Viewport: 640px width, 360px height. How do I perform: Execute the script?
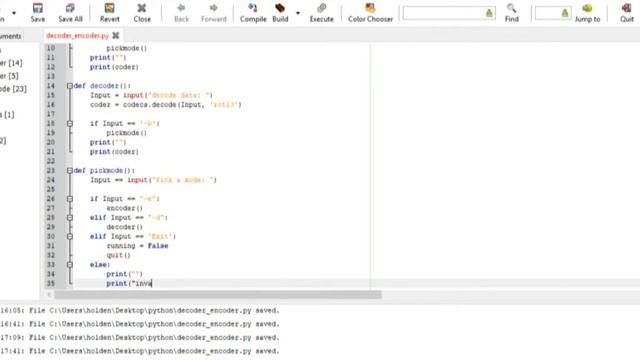[321, 12]
